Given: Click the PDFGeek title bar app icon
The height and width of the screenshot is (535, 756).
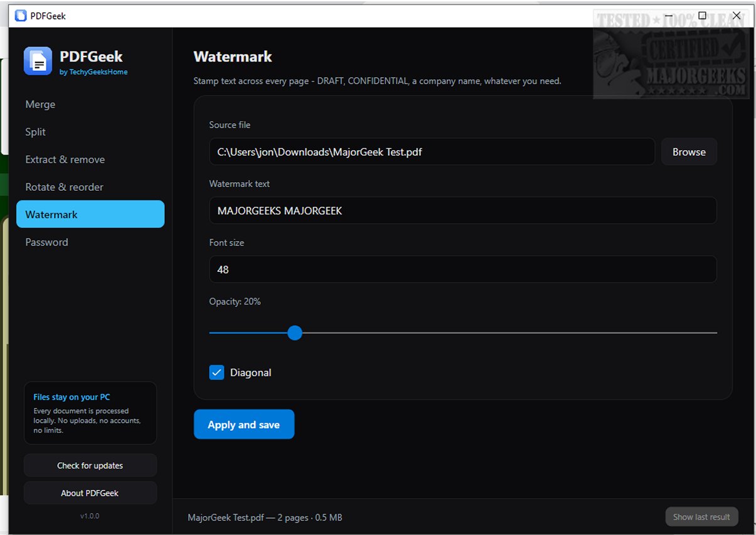Looking at the screenshot, I should click(x=21, y=16).
